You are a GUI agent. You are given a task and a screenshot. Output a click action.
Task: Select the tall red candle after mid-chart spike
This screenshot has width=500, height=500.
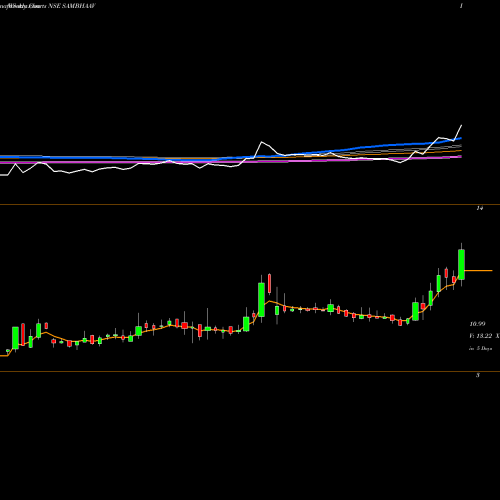269,283
